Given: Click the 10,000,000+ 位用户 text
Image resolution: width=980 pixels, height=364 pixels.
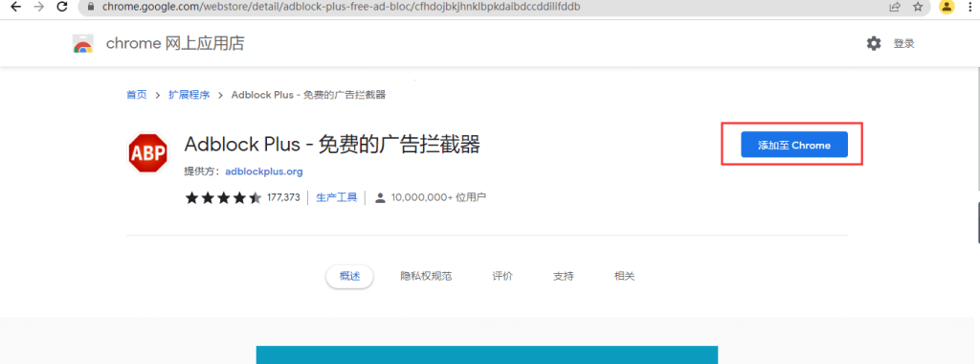Looking at the screenshot, I should [438, 197].
